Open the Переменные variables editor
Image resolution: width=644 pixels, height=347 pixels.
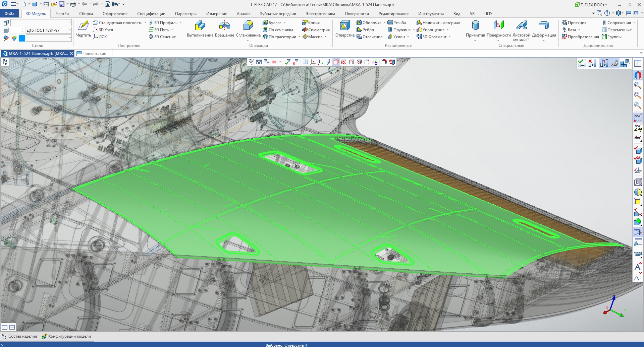click(x=616, y=30)
